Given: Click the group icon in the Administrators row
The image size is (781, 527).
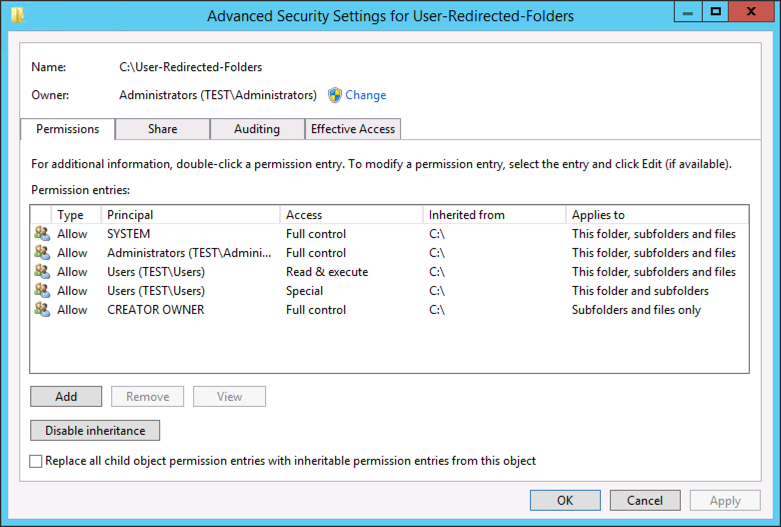Looking at the screenshot, I should click(x=42, y=252).
